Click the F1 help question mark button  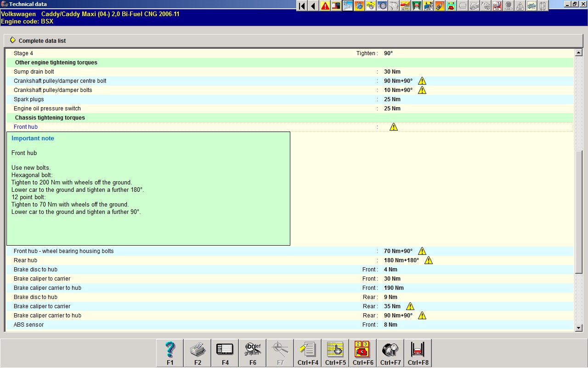click(x=170, y=353)
